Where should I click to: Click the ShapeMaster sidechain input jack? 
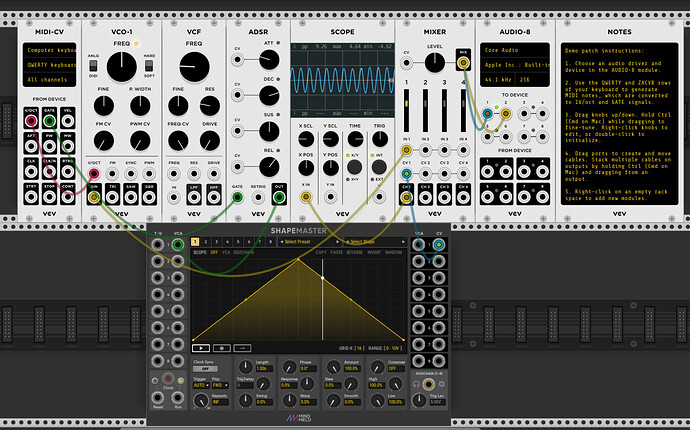pyautogui.click(x=428, y=384)
